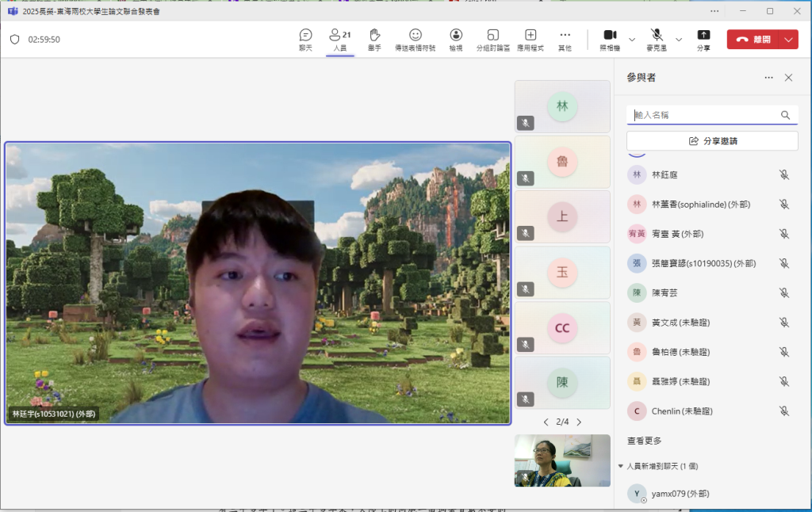This screenshot has height=512, width=812.
Task: Go to next participant gallery page
Action: pos(579,422)
